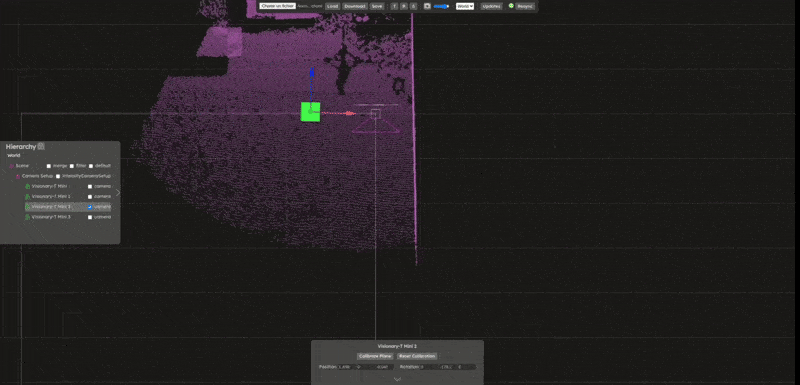This screenshot has width=800, height=385.
Task: Click the square icon beside the blue slider
Action: (x=427, y=6)
